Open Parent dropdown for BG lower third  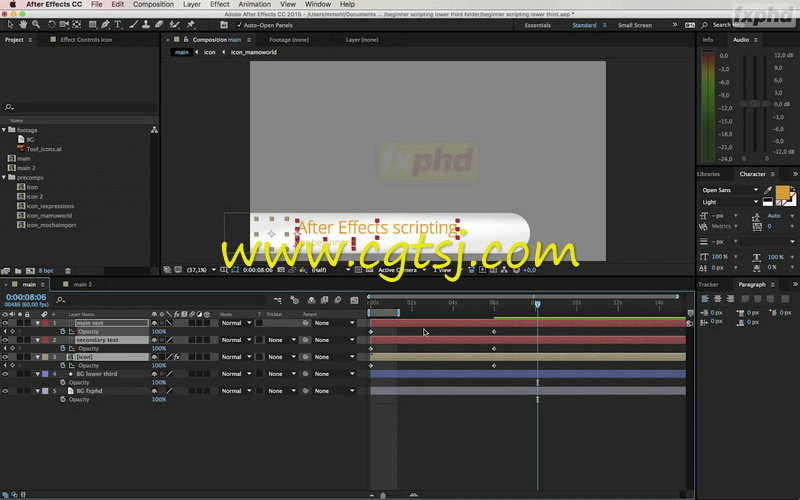pos(334,374)
